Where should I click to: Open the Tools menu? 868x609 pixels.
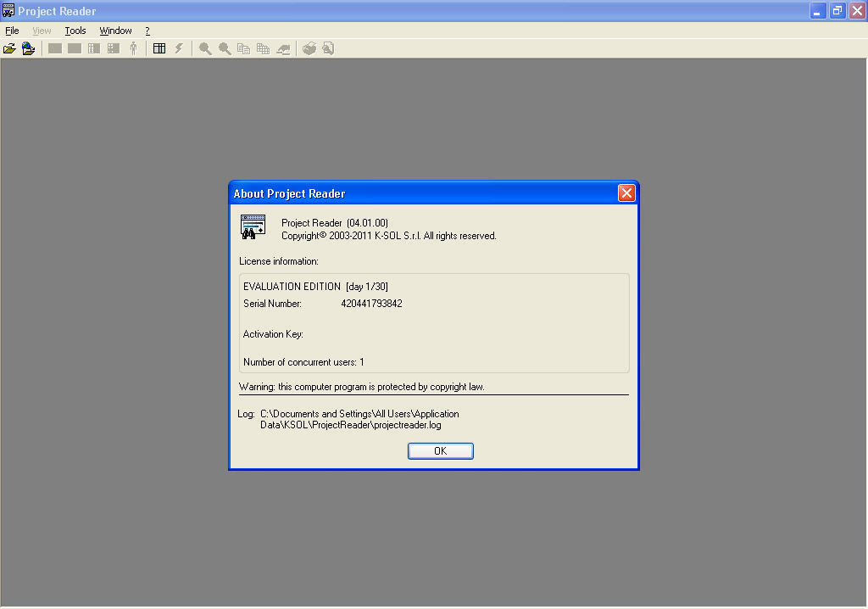[75, 30]
